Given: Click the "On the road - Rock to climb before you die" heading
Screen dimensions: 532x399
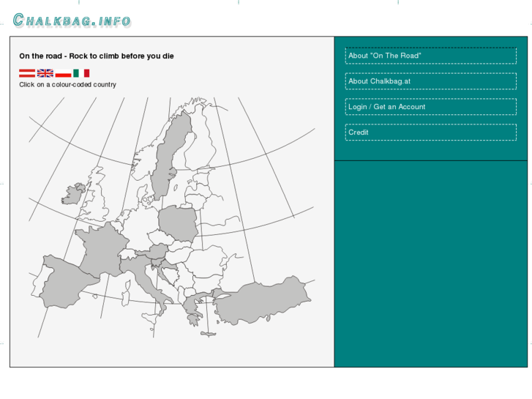Looking at the screenshot, I should coord(97,56).
